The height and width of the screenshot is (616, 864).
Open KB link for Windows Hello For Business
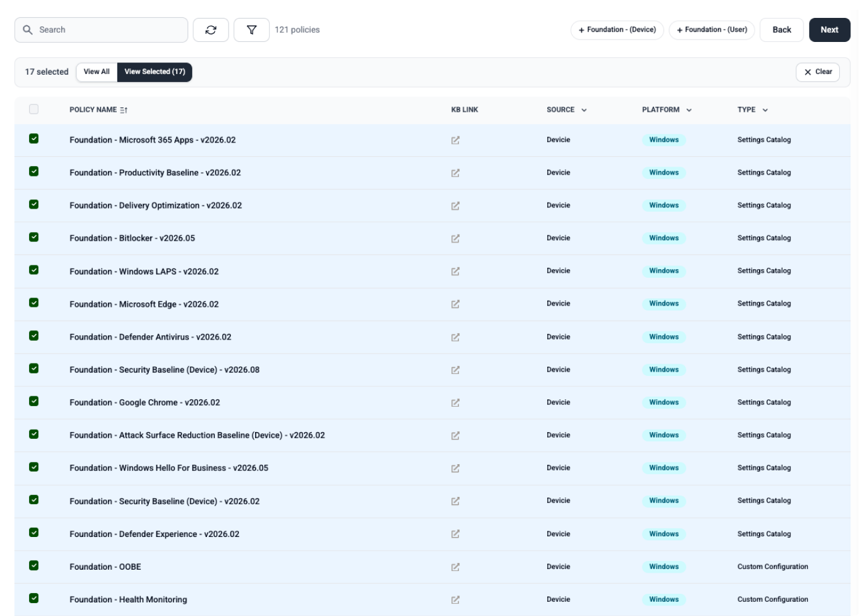pyautogui.click(x=455, y=468)
